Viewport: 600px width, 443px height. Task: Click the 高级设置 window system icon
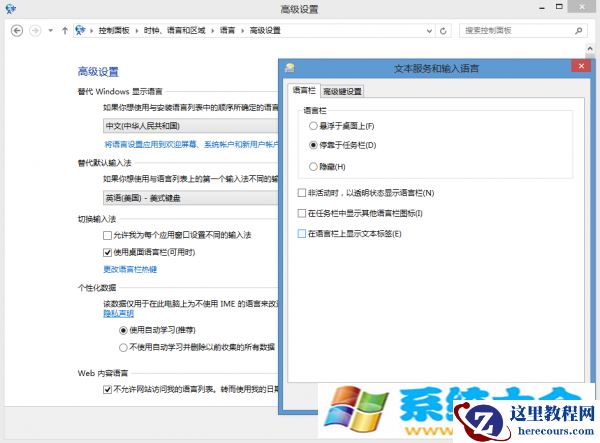[x=10, y=8]
